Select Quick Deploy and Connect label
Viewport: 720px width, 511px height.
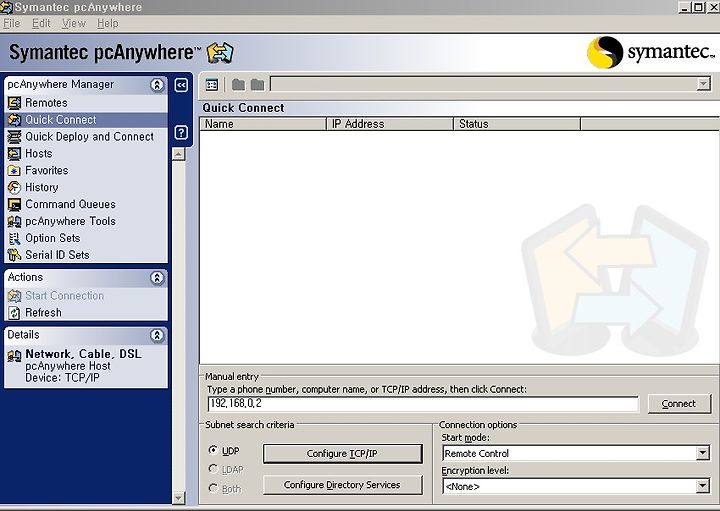click(90, 137)
